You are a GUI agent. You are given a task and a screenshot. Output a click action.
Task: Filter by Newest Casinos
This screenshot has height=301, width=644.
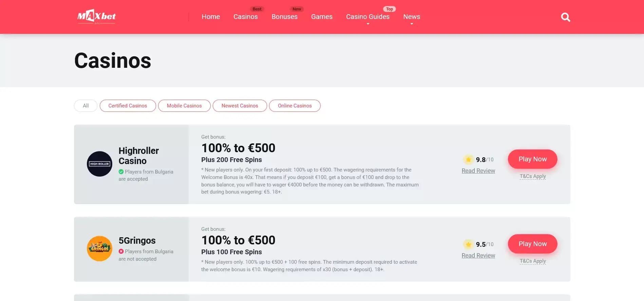pyautogui.click(x=240, y=106)
